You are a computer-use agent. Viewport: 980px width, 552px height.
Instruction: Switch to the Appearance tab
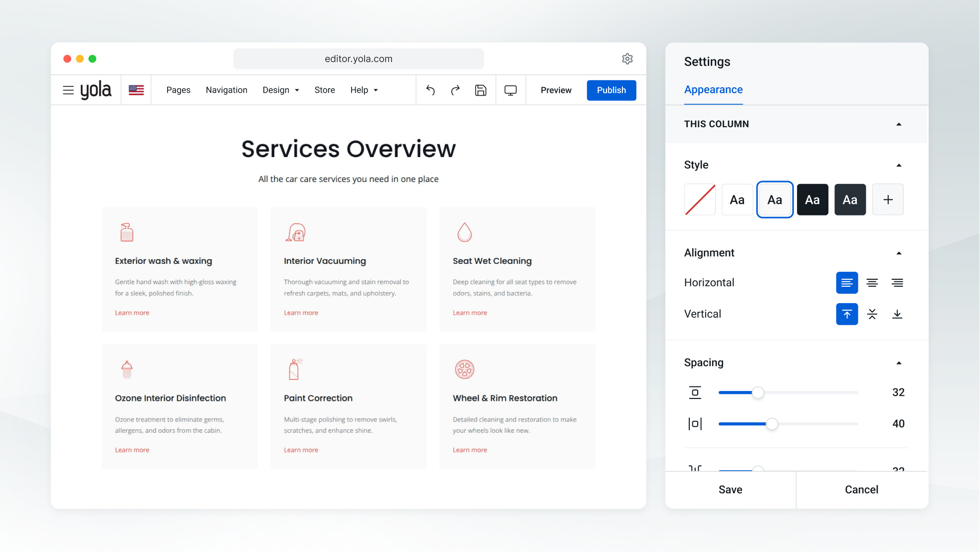pyautogui.click(x=713, y=90)
